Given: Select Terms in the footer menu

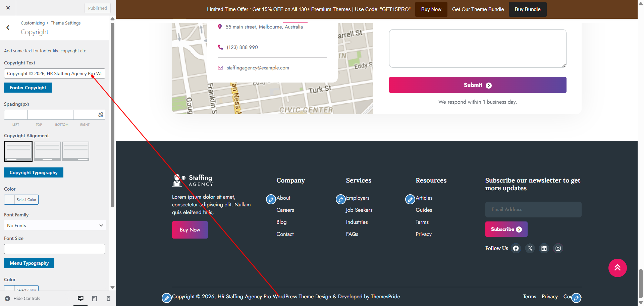Looking at the screenshot, I should [422, 222].
